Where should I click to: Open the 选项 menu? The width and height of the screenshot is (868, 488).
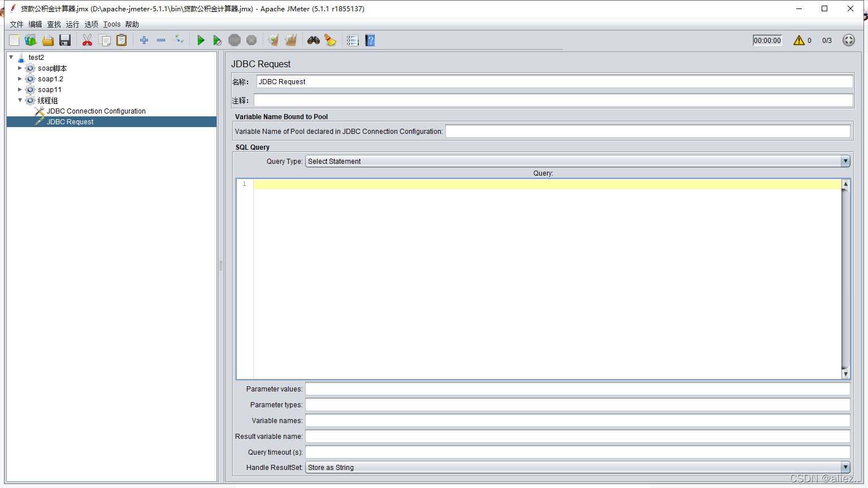coord(91,24)
